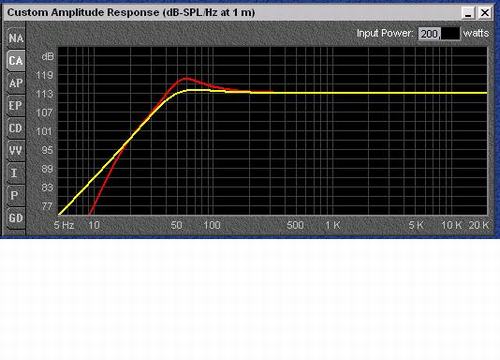Viewport: 500px width, 360px height.
Task: Open the NA graph tab
Action: (16, 38)
